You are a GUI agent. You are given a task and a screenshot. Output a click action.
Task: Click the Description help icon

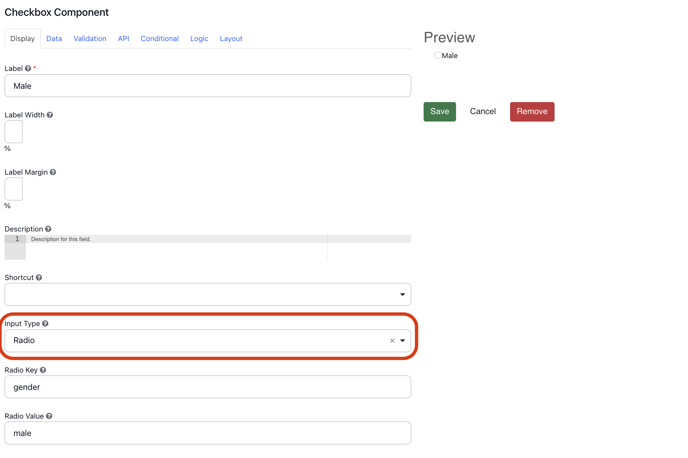pyautogui.click(x=48, y=229)
